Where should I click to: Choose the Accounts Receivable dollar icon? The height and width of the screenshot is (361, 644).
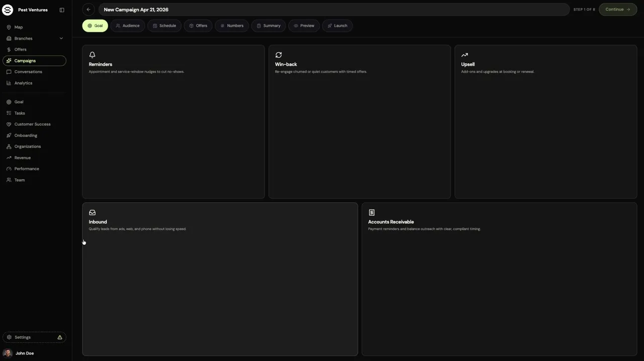point(371,212)
